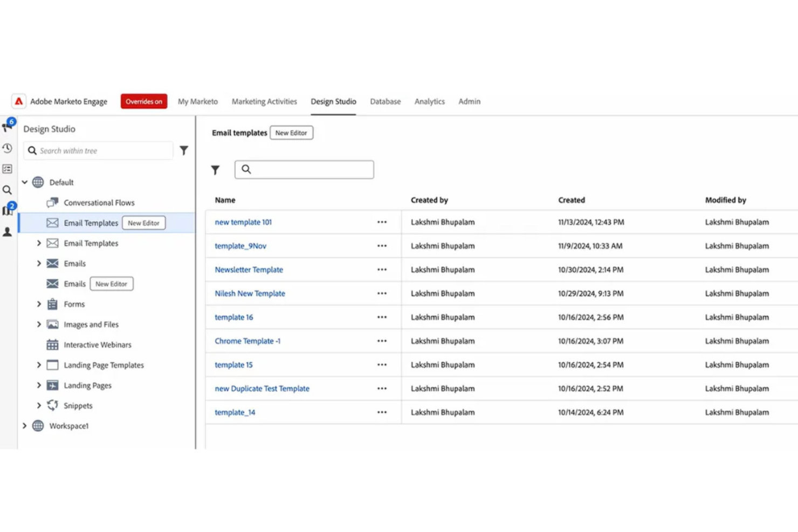
Task: Sort by the Created column header
Action: coord(572,200)
